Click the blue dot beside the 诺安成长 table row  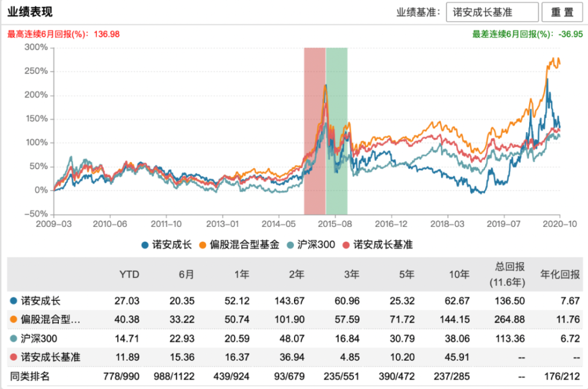[x=14, y=300]
